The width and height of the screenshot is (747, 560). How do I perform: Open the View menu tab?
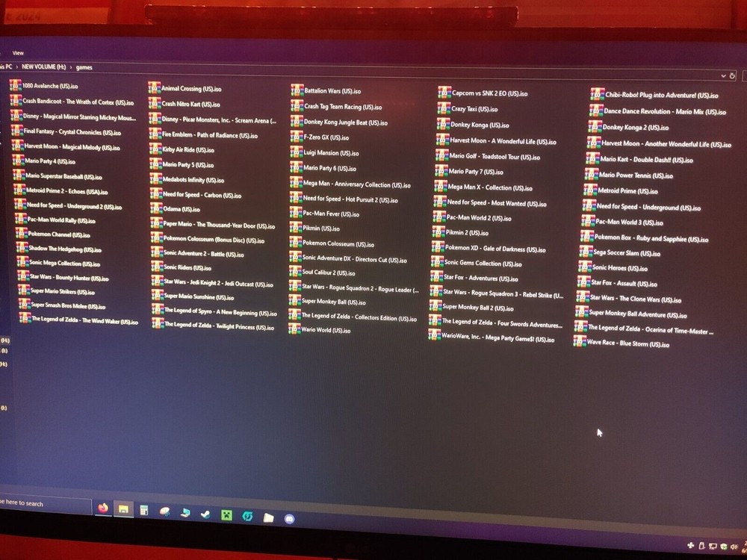tap(18, 53)
